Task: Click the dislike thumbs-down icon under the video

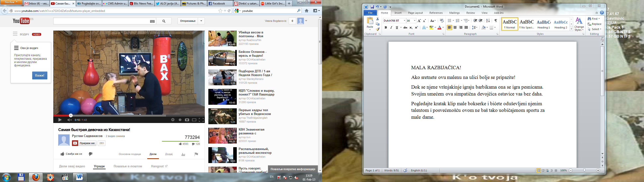Action: tap(90, 154)
